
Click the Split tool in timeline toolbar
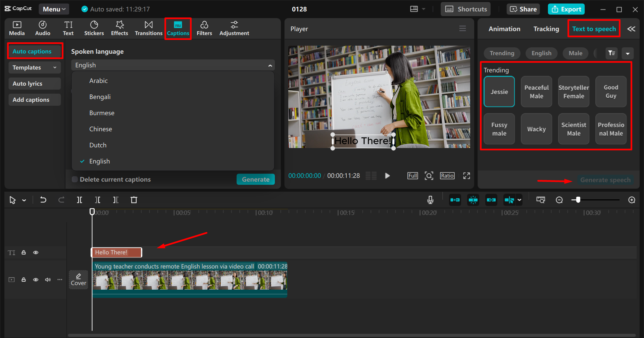(79, 200)
